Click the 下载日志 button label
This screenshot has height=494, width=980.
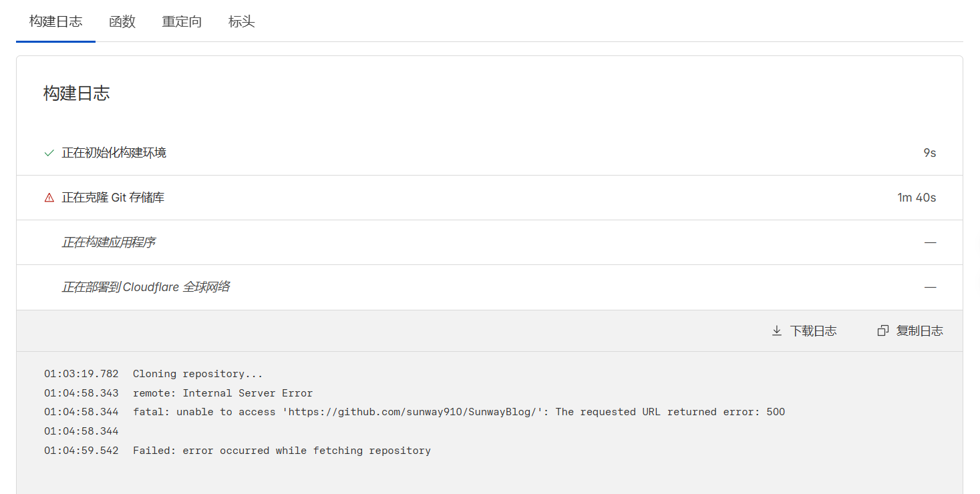813,331
